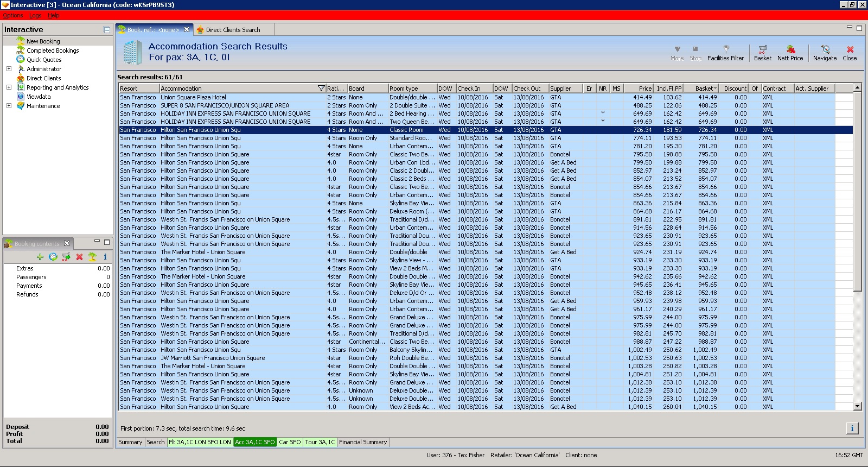Select the Extras row in Booking contents
Screen dimensions: 868x467
coord(58,268)
